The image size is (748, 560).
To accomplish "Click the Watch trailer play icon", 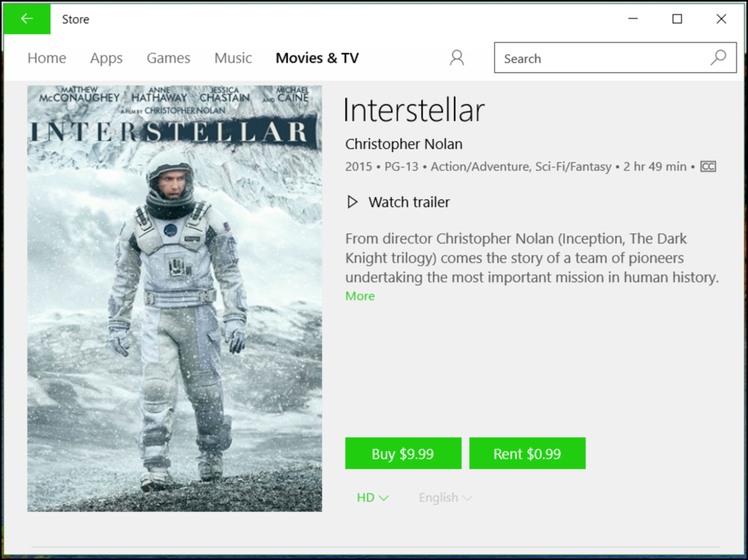I will (351, 202).
